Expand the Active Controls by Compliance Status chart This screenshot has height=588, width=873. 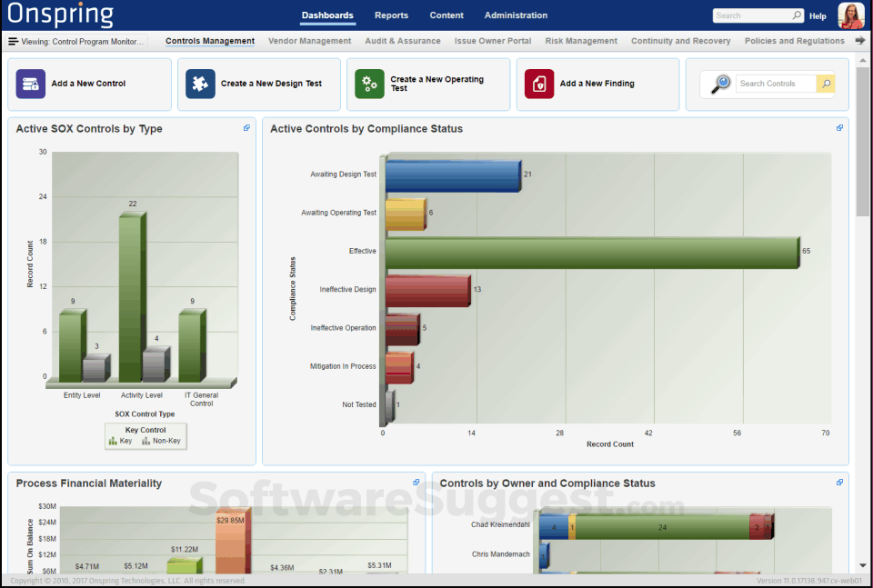point(839,128)
